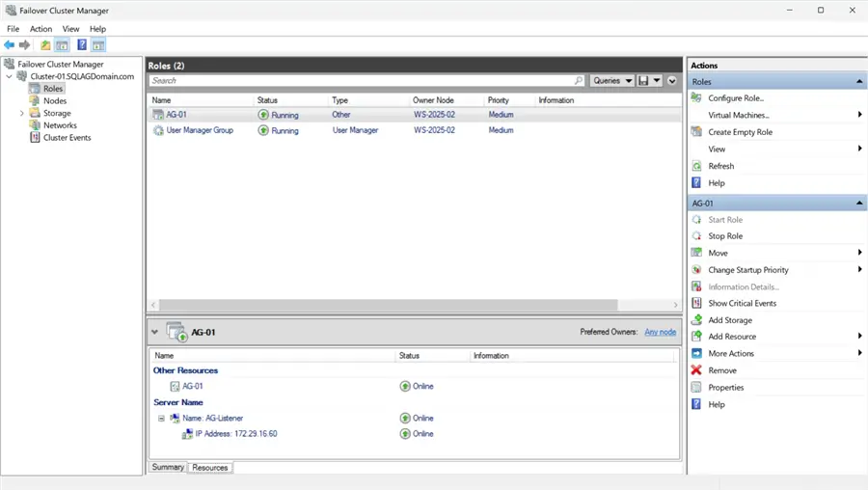Screen dimensions: 868x490
Task: Collapse the Cluster-01.SQLAGDomain.com tree node
Action: [x=9, y=76]
